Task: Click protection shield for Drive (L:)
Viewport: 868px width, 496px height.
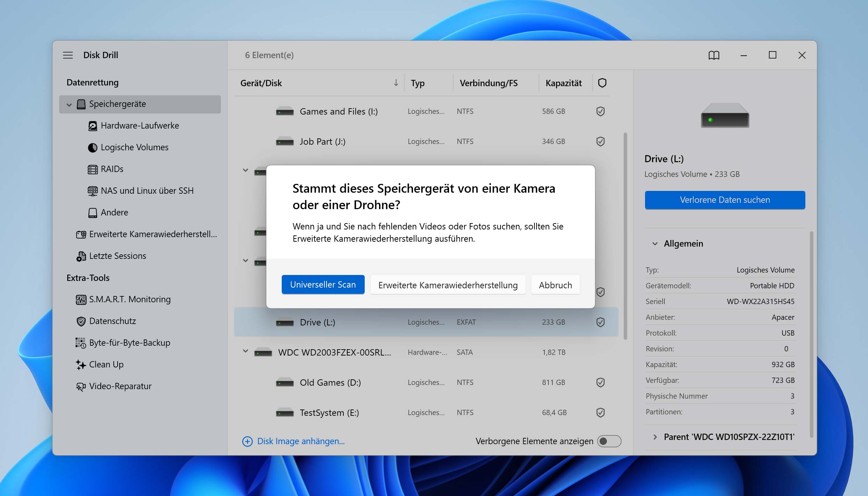Action: click(x=600, y=322)
